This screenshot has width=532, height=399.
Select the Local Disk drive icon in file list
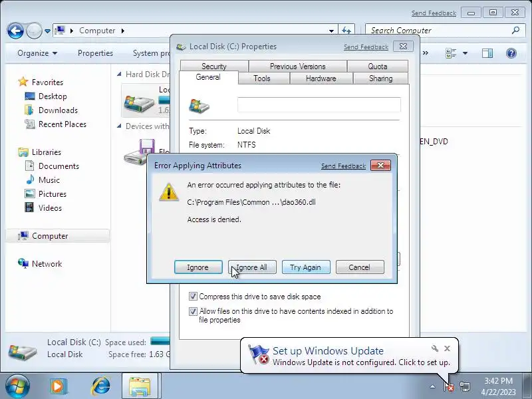pos(139,103)
